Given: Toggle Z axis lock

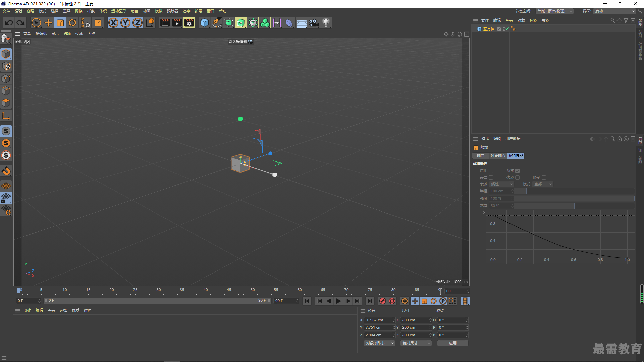Looking at the screenshot, I should point(138,23).
